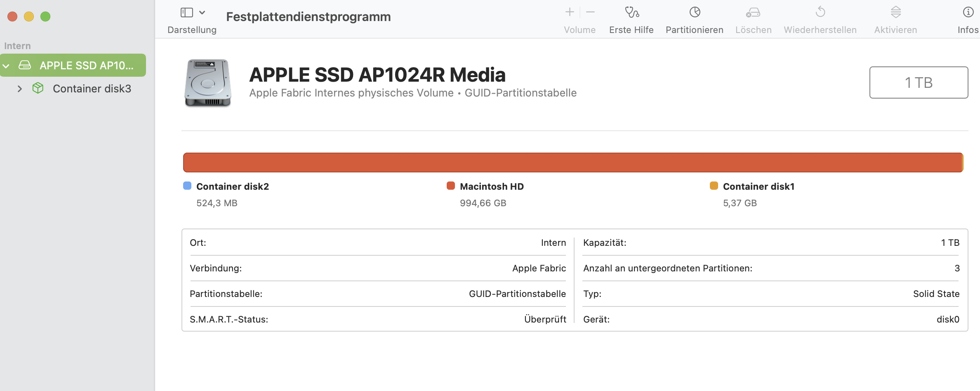Add a volume with plus icon

tap(570, 12)
